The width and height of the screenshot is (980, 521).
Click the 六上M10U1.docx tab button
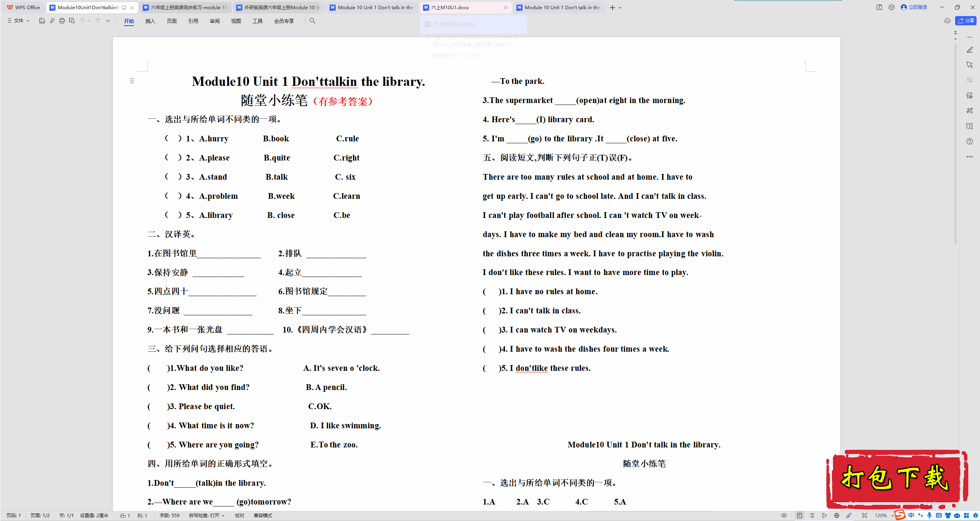point(454,7)
